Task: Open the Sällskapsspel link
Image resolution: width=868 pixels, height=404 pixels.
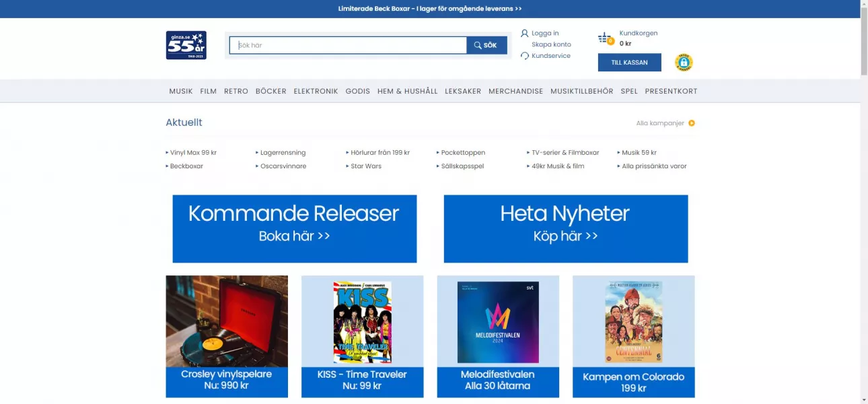Action: (462, 166)
